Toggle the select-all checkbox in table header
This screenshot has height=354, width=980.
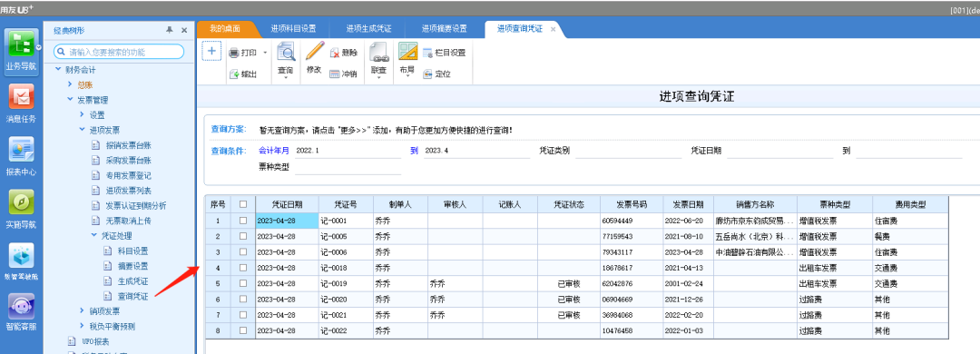click(x=242, y=204)
